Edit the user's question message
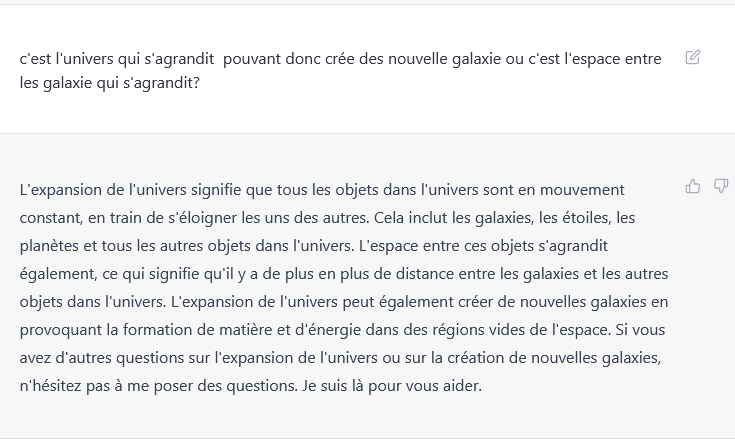735x439 pixels. [693, 57]
